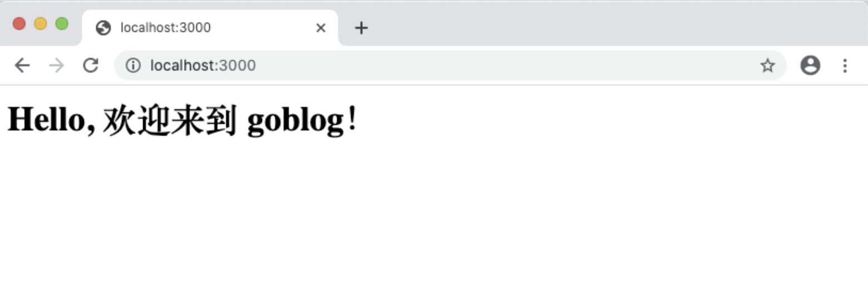This screenshot has height=283, width=868.
Task: Click the "goblog" word in heading
Action: coord(296,120)
